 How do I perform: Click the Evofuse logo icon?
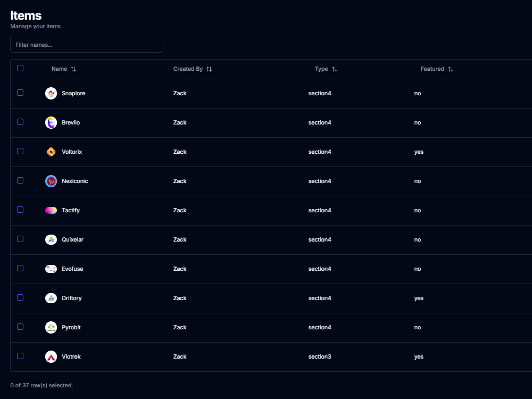point(51,269)
